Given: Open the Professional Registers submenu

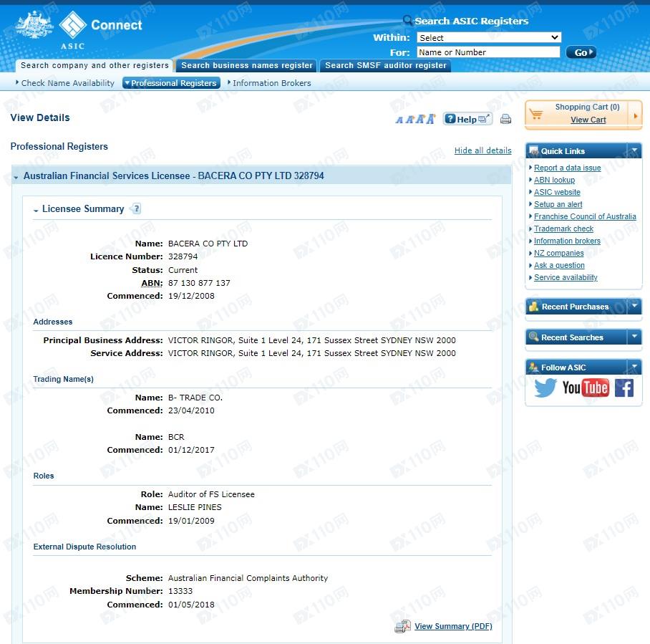Looking at the screenshot, I should (172, 83).
